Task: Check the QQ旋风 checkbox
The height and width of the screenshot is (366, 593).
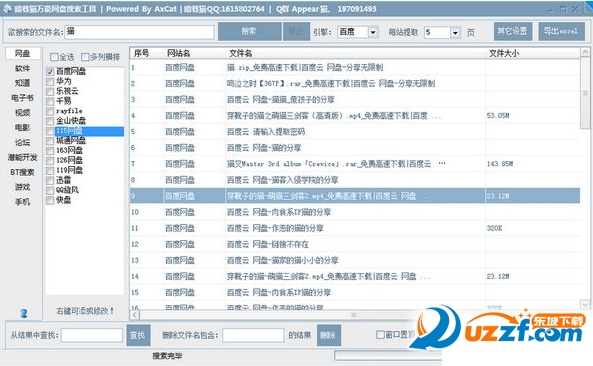Action: click(x=50, y=190)
